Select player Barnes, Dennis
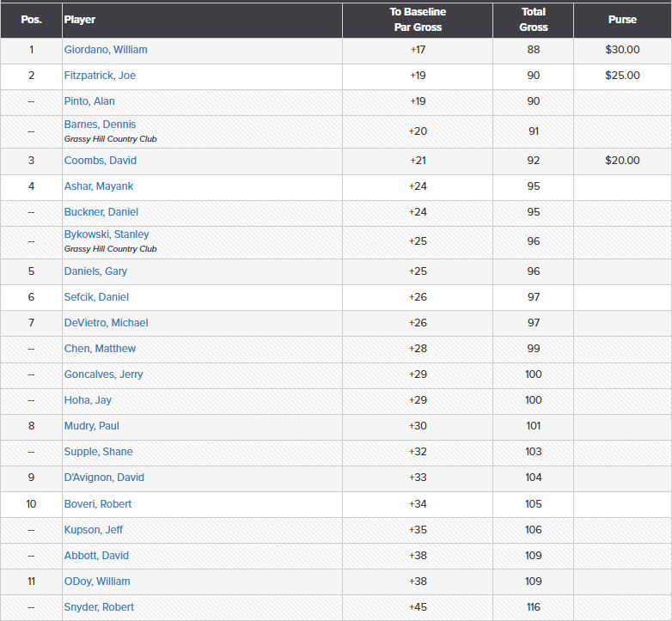672x621 pixels. click(x=100, y=125)
